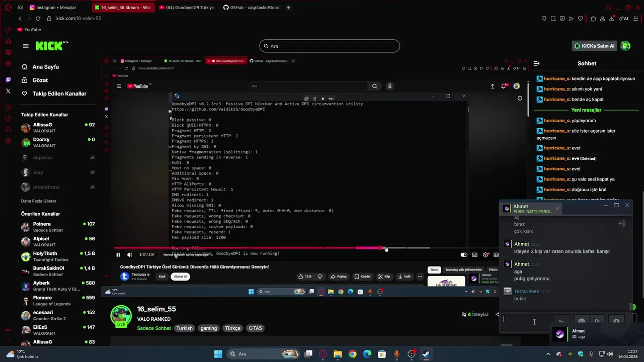Click the heart bookmark icon in address bar
Screen dimensions: 644x362
(580, 19)
